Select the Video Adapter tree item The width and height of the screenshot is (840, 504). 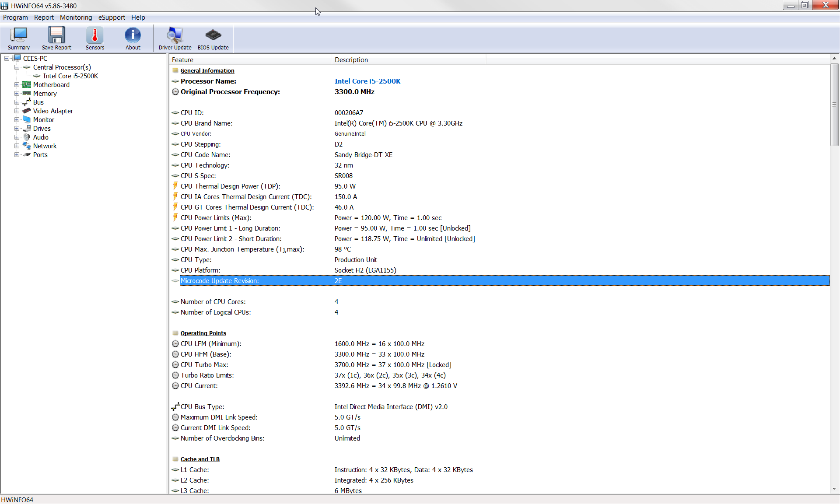53,111
